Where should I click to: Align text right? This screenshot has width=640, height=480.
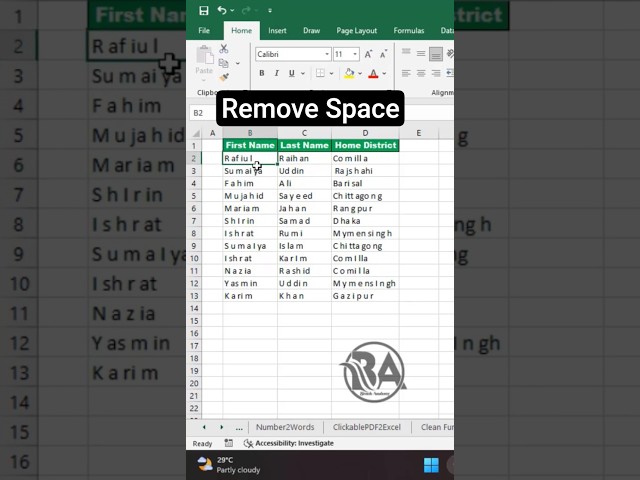click(x=436, y=73)
